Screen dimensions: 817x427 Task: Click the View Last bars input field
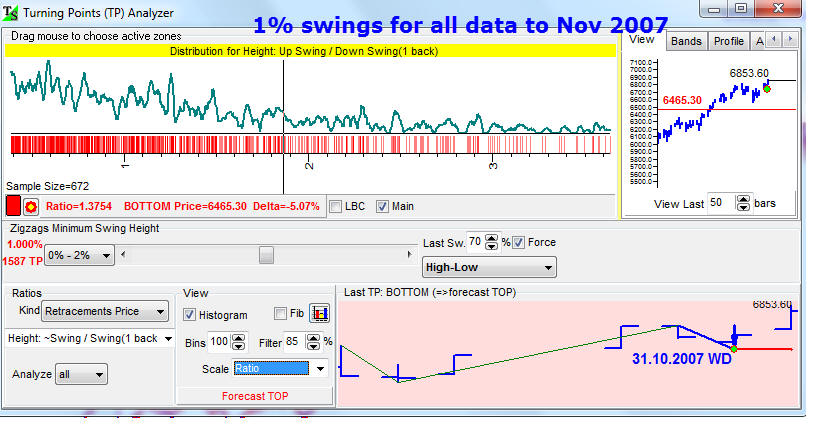[x=721, y=203]
